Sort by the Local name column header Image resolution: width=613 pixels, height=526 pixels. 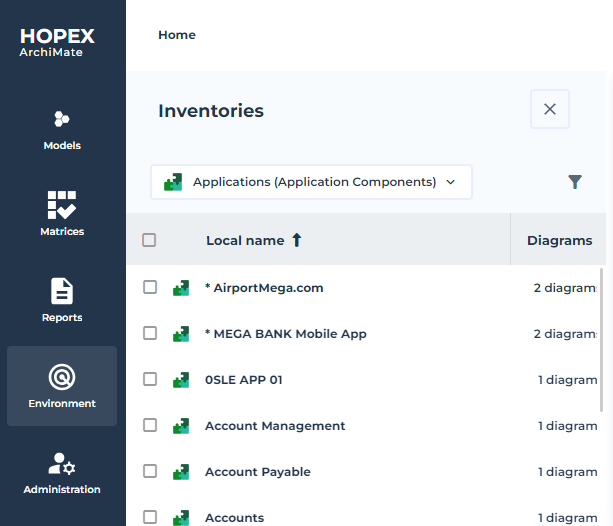point(245,240)
